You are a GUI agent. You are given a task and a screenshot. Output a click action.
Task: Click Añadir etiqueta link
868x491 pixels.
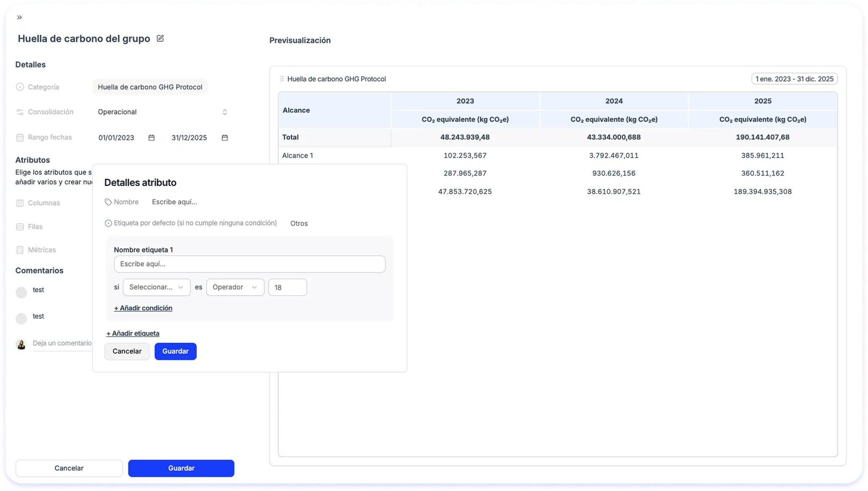click(x=133, y=333)
